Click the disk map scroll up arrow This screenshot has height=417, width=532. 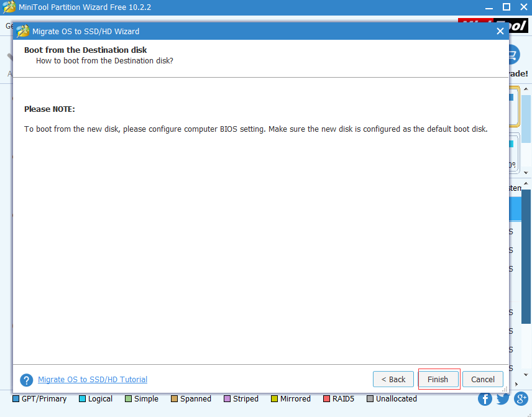point(526,89)
